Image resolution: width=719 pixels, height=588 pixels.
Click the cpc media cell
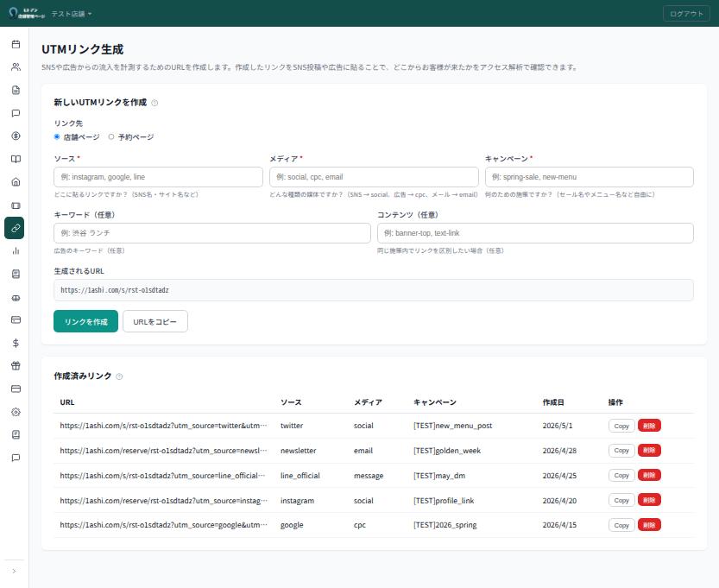[360, 525]
